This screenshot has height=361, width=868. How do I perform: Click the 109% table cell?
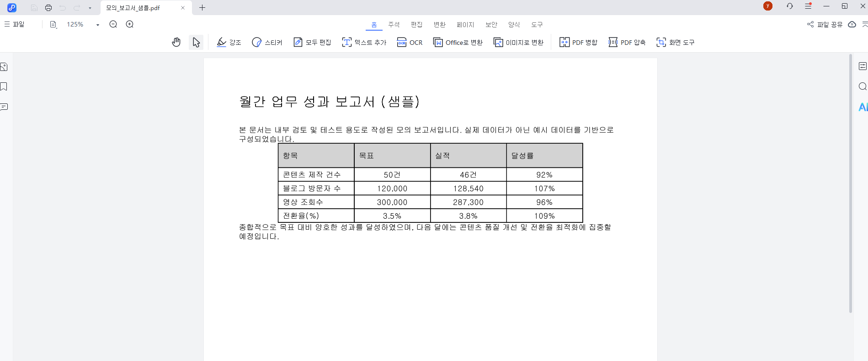[x=545, y=216]
